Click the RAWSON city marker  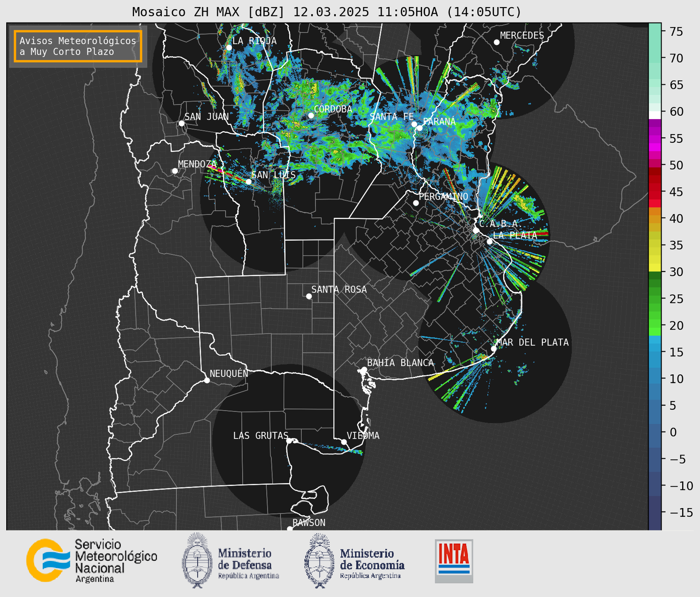[x=290, y=529]
